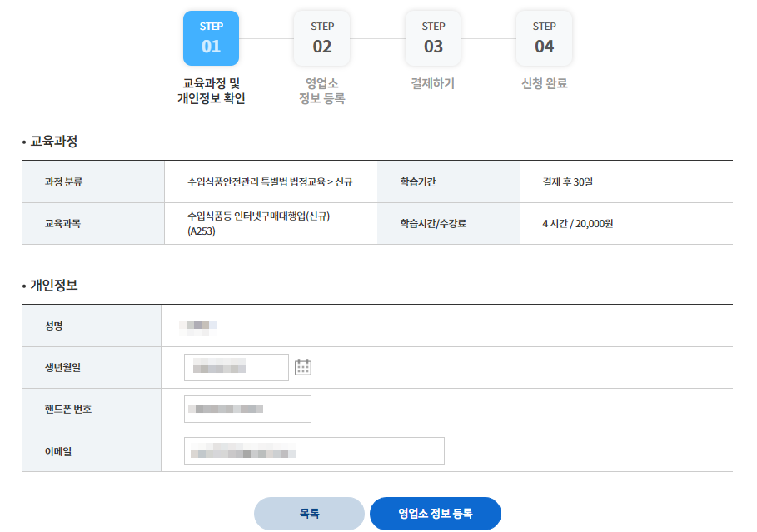Click the 교육과정 section heading

click(x=53, y=142)
